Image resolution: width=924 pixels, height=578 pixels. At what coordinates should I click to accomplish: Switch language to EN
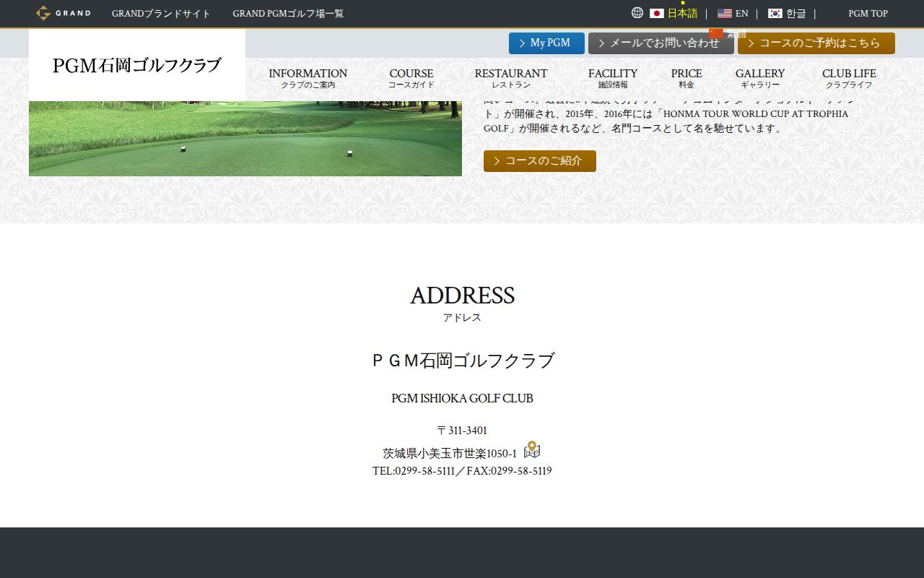pyautogui.click(x=742, y=14)
